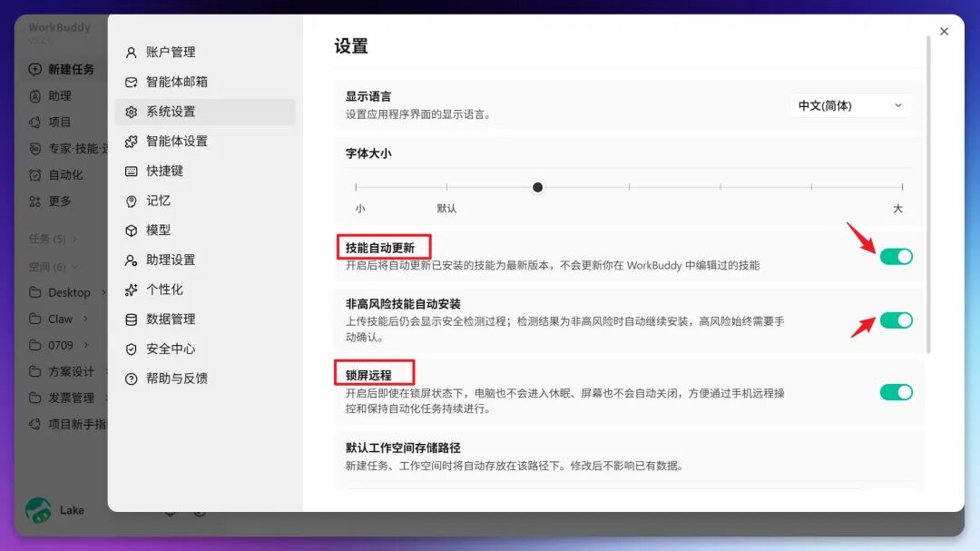The image size is (980, 551).
Task: Click the personalization sparkle icon
Action: [x=131, y=290]
